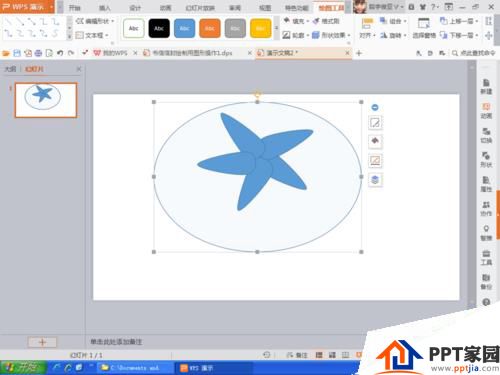Open the 工具 (Tools) sidebar panel
Screen dimensions: 500x375
pyautogui.click(x=486, y=257)
